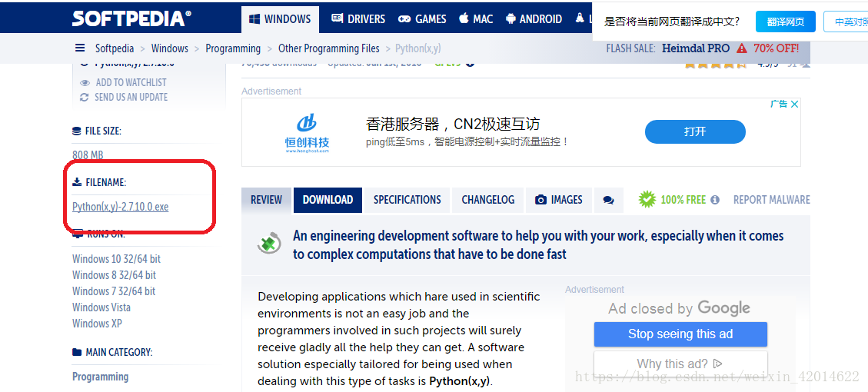Click ADD TO WATCHLIST link
Viewport: 868px width, 392px height.
(x=131, y=82)
